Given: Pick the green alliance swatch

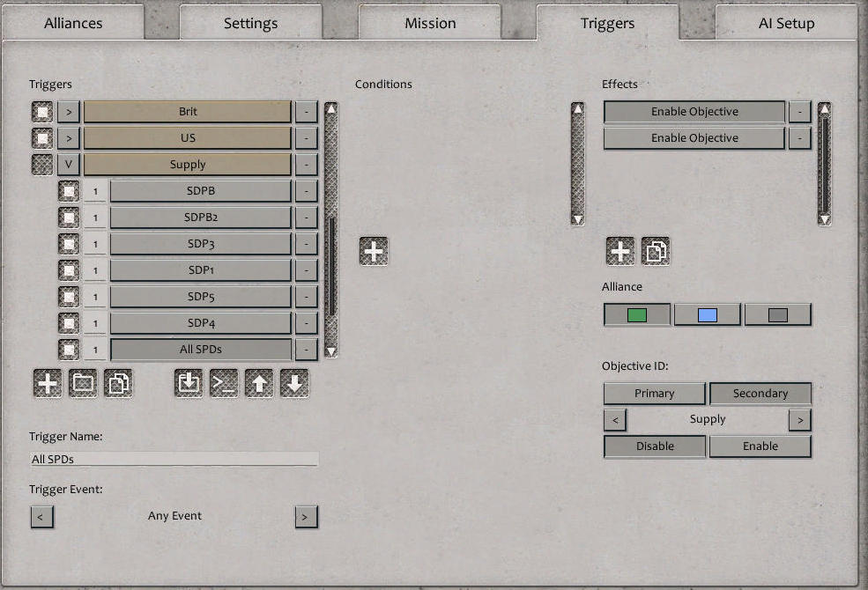Looking at the screenshot, I should pyautogui.click(x=636, y=314).
